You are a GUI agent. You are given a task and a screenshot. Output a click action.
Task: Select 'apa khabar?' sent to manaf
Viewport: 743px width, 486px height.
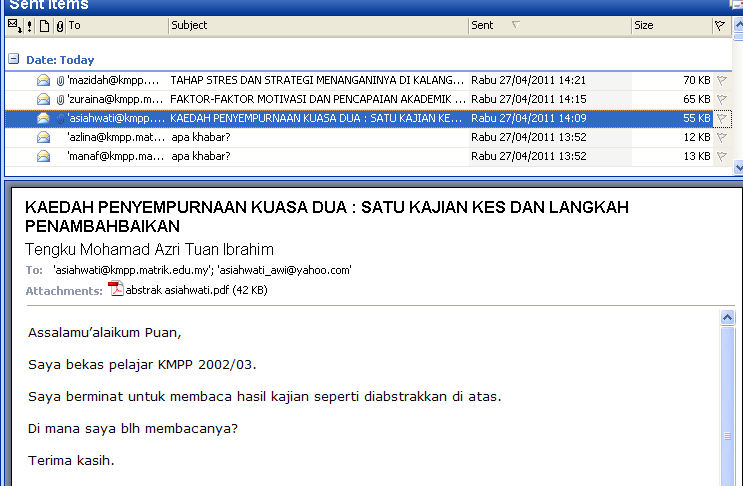click(201, 156)
